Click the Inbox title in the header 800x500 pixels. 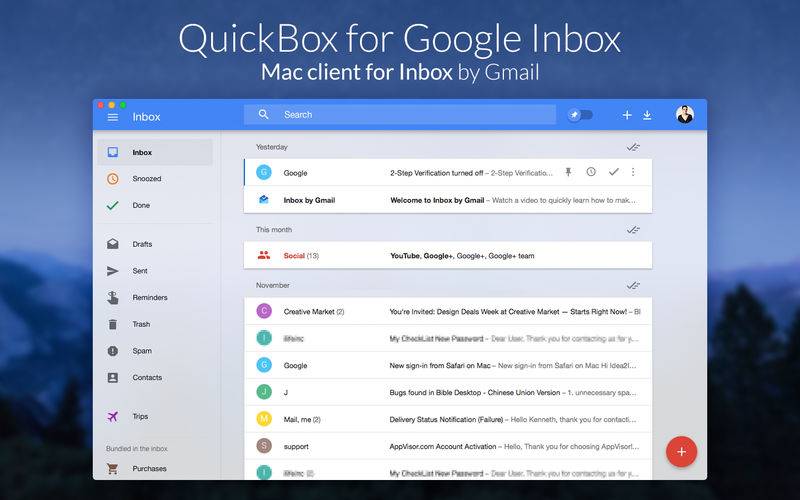point(146,117)
